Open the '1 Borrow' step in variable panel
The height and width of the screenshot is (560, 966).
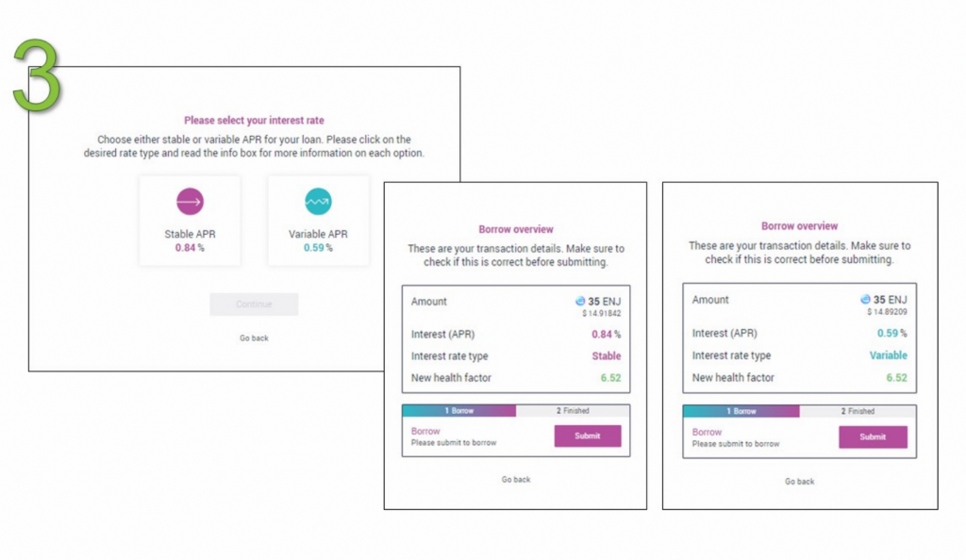pos(741,411)
